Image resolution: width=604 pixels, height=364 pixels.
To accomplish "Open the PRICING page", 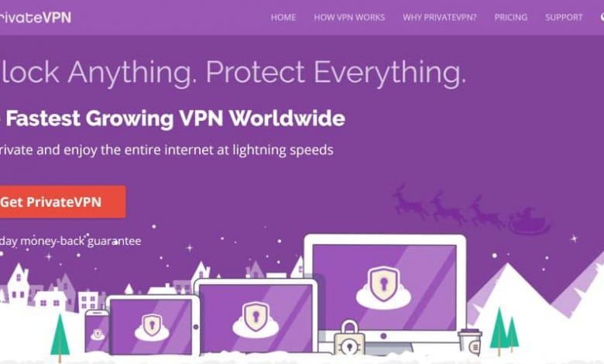I will 511,17.
